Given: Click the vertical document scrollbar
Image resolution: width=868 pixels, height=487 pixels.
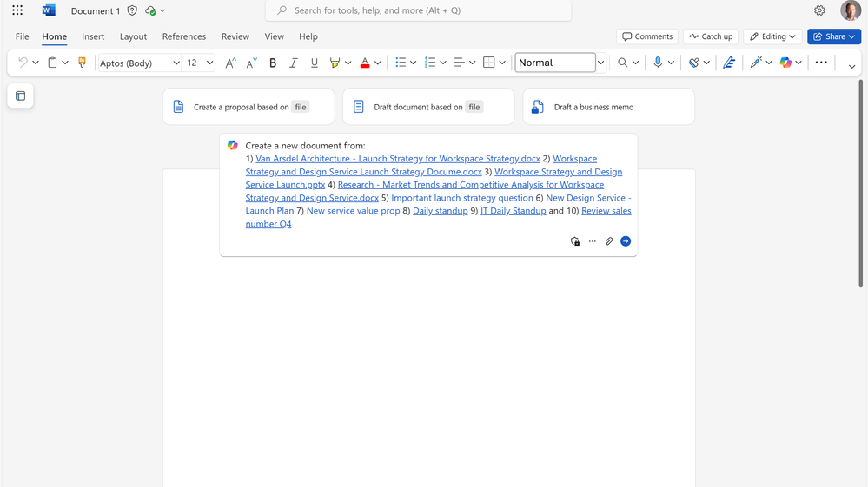Looking at the screenshot, I should coord(860,183).
